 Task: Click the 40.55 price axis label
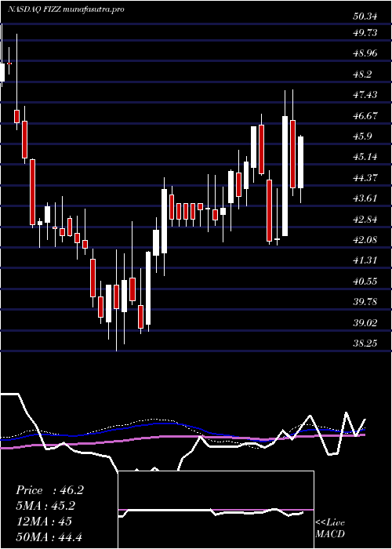click(365, 281)
